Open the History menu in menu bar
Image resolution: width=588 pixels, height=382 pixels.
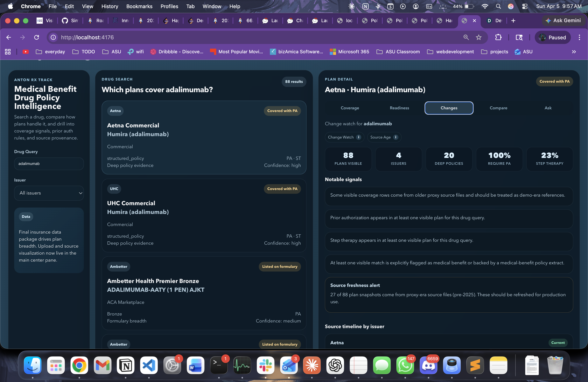(x=110, y=6)
